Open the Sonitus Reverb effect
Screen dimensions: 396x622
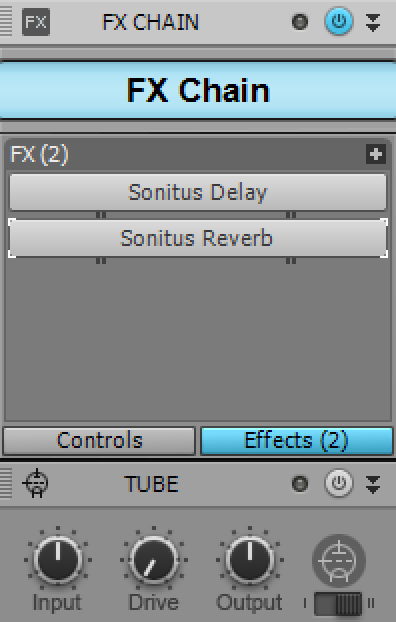[x=198, y=238]
